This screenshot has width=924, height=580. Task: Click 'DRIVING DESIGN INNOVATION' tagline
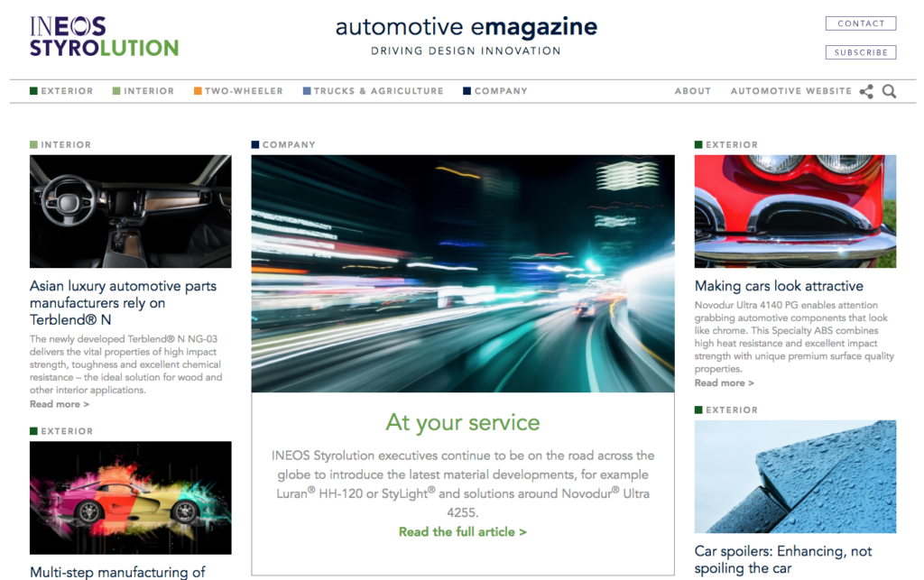(466, 51)
